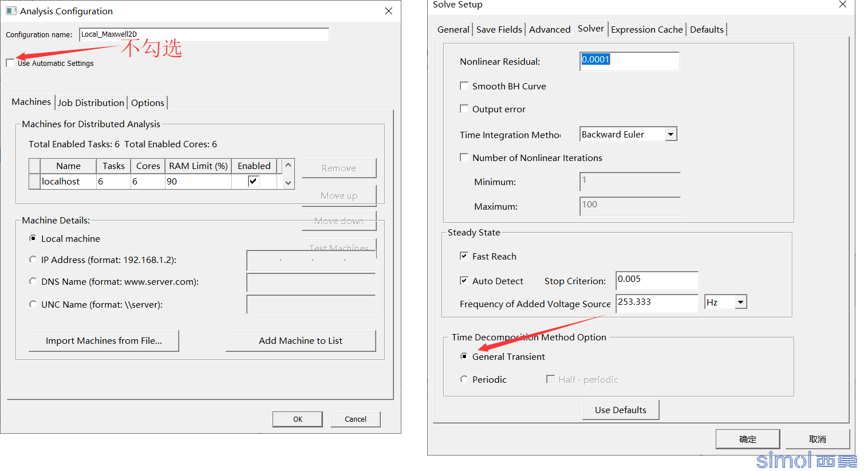Click the Remove machine button
868x471 pixels.
[x=339, y=168]
